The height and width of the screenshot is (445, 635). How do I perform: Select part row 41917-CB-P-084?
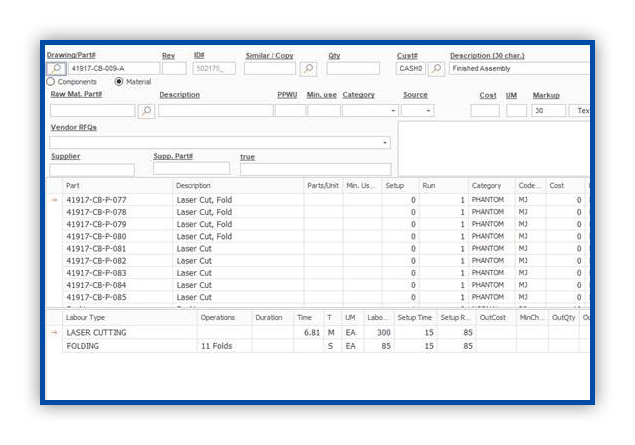point(318,285)
